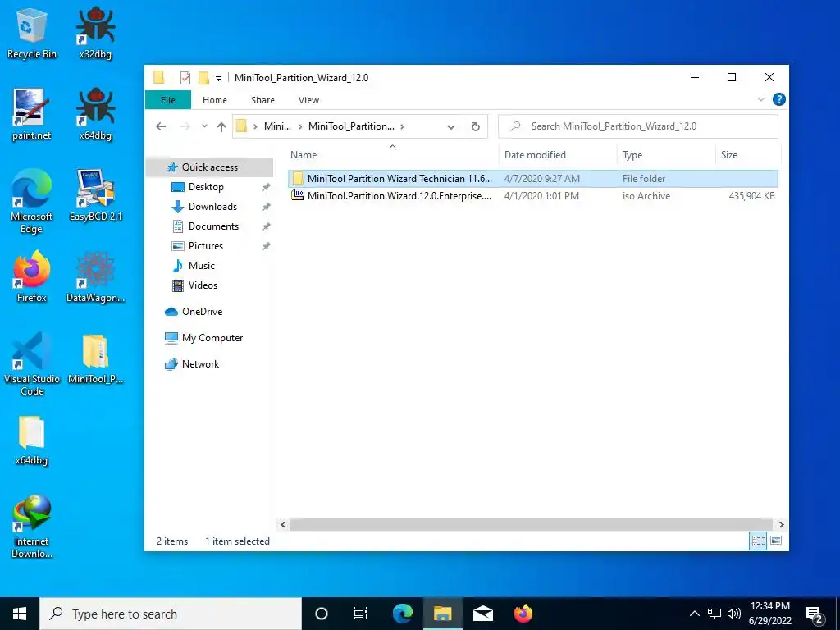The width and height of the screenshot is (840, 630).
Task: Expand the ribbon with the chevron
Action: (x=760, y=99)
